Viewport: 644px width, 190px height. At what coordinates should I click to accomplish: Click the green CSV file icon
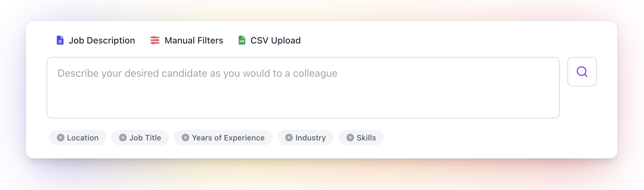pyautogui.click(x=242, y=40)
